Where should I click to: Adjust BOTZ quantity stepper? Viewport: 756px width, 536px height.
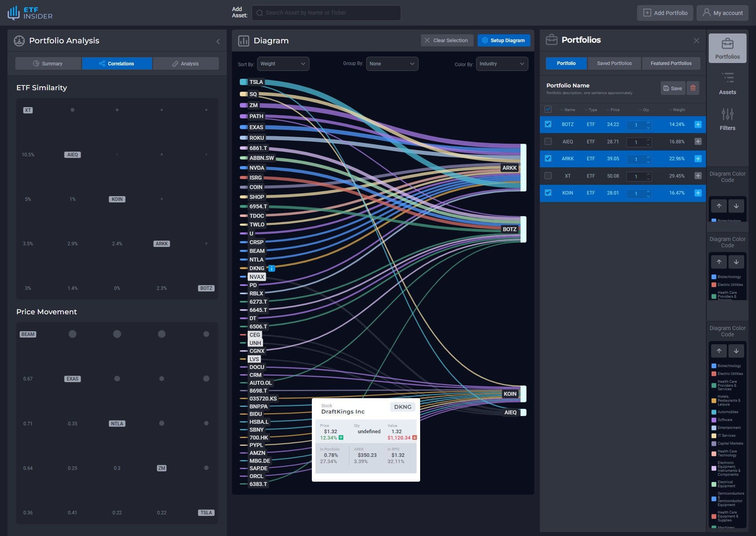pos(639,125)
